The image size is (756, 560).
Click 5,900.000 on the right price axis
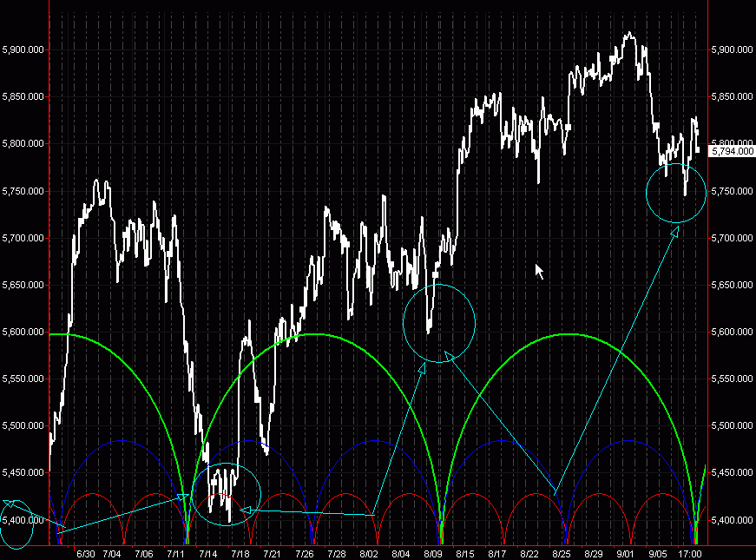click(732, 49)
